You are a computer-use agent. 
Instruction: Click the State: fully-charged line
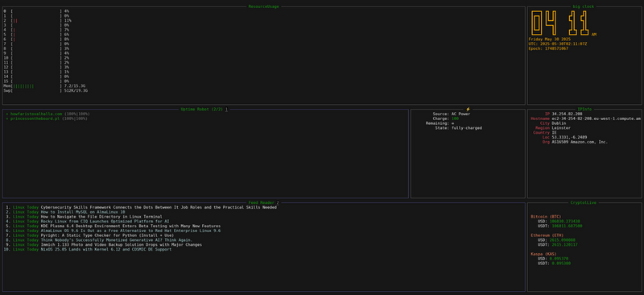(x=458, y=128)
